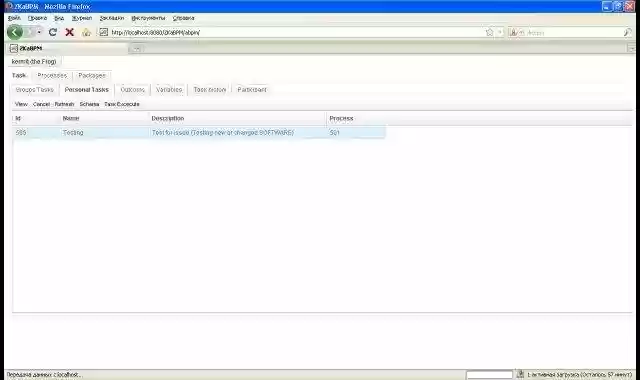Click the Name column header

(x=104, y=118)
